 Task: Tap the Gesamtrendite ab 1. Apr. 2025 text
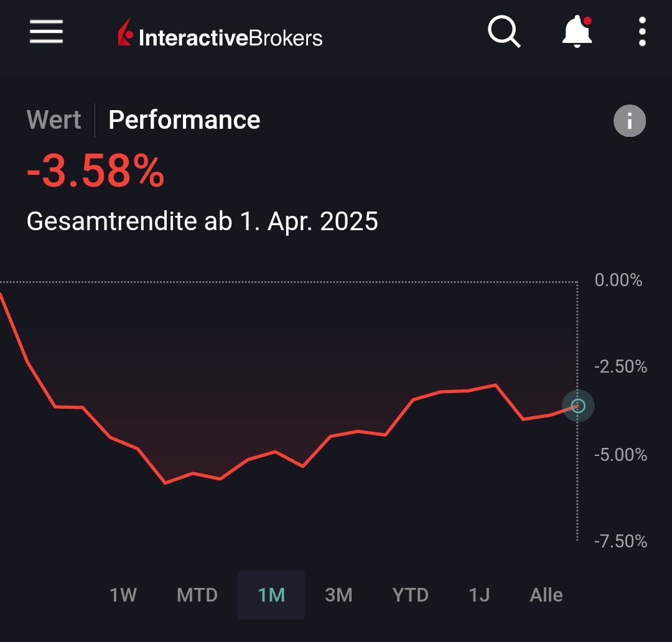tap(202, 221)
